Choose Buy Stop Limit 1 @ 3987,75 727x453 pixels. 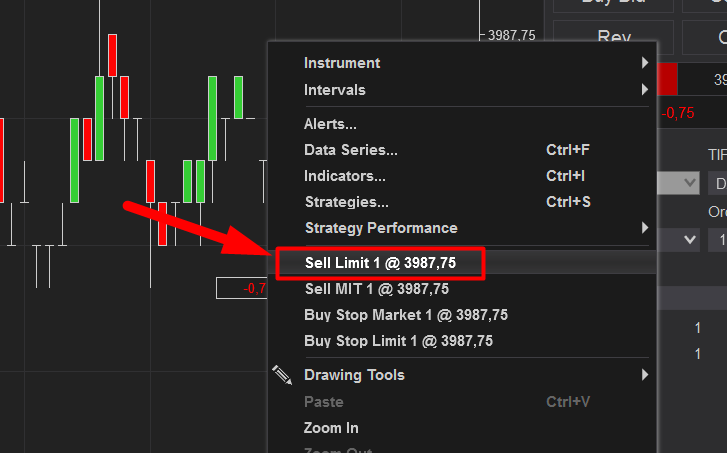click(398, 341)
